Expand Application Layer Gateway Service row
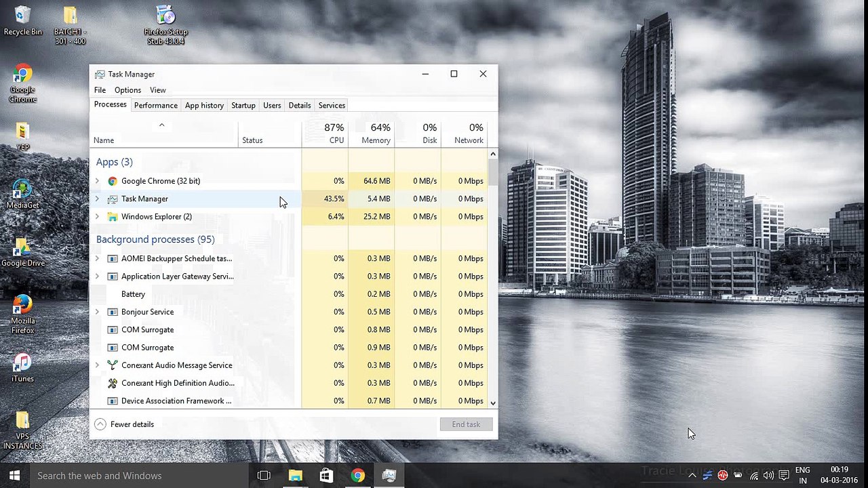This screenshot has width=868, height=488. click(97, 277)
